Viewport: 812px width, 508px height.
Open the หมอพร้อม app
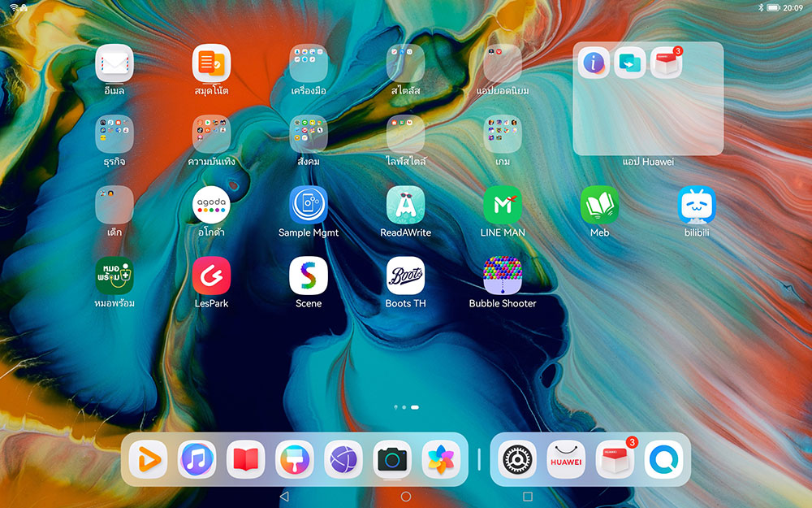click(x=114, y=276)
